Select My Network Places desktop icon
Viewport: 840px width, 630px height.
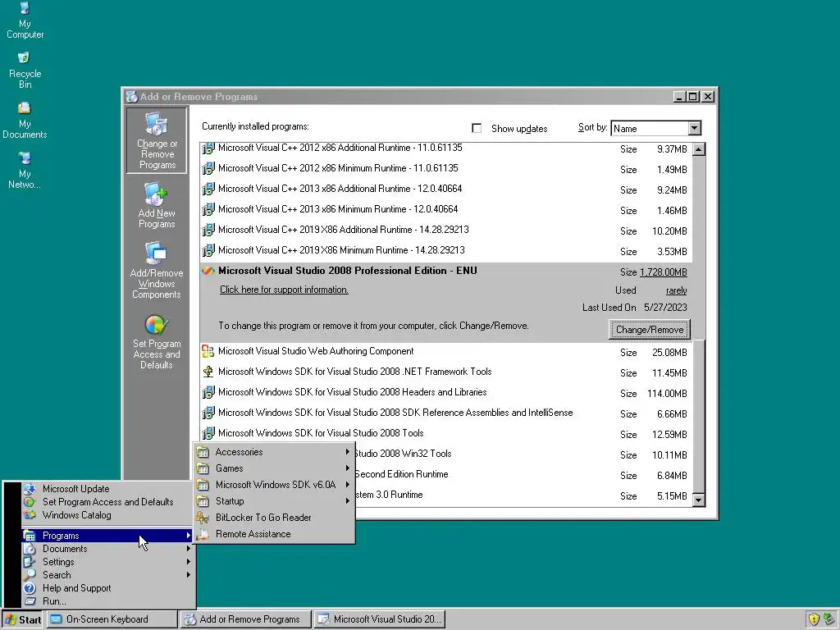(x=25, y=171)
